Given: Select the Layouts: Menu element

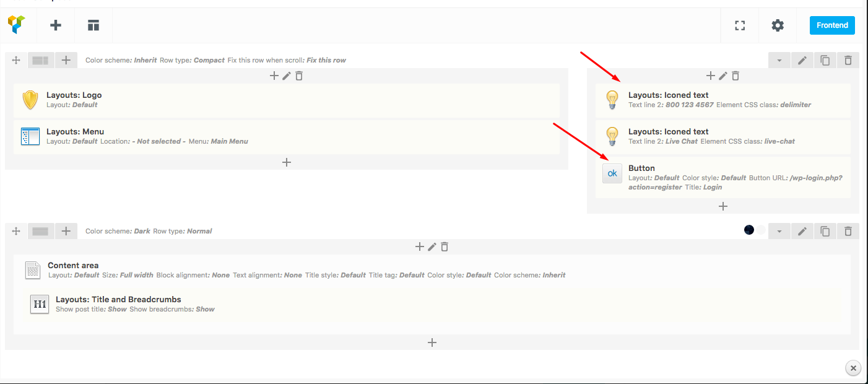Looking at the screenshot, I should pyautogui.click(x=287, y=136).
